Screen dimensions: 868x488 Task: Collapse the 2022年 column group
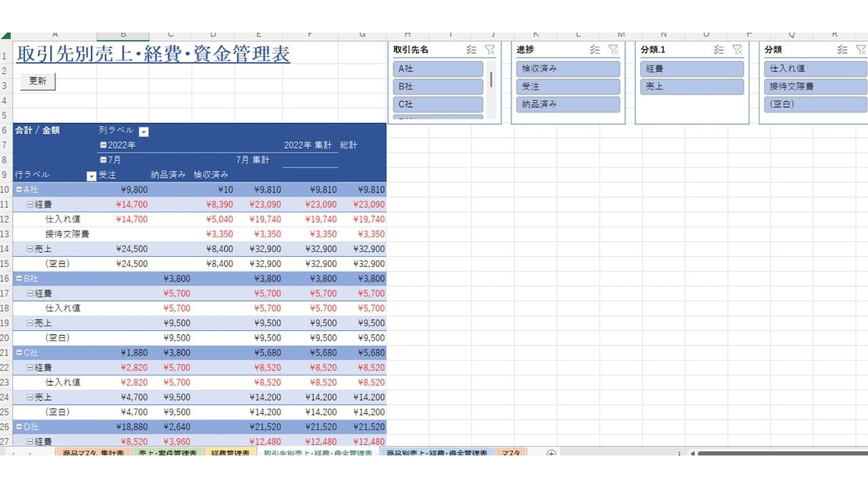click(x=103, y=145)
